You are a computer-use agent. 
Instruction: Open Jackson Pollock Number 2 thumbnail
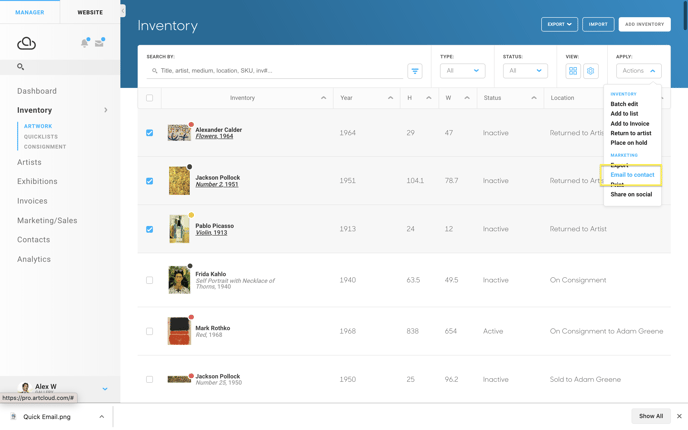pyautogui.click(x=179, y=180)
